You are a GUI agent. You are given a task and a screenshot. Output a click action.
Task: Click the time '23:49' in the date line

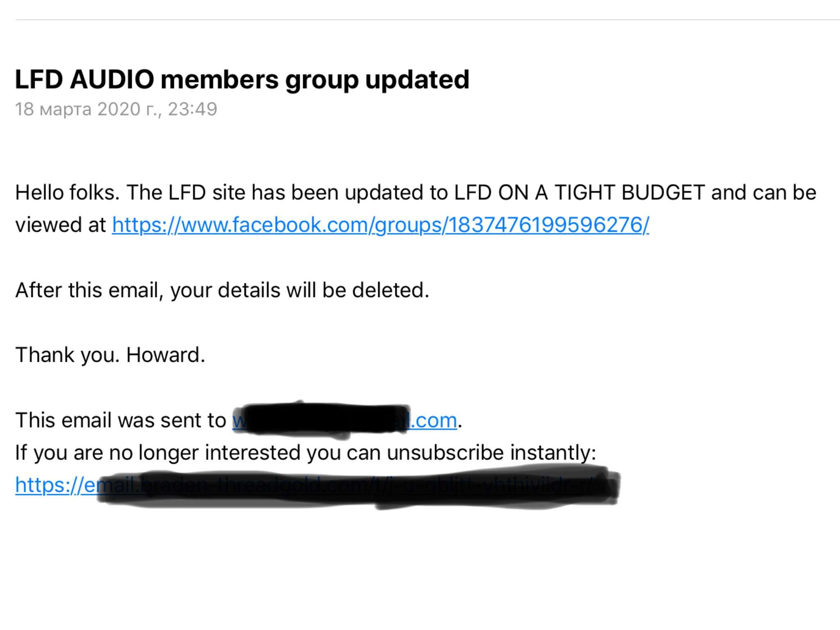192,109
